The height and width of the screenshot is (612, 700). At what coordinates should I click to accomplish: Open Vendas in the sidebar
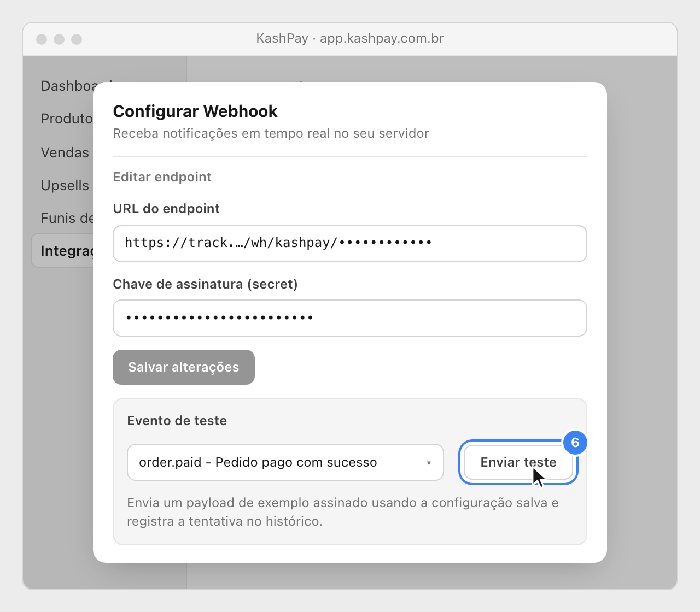click(65, 152)
